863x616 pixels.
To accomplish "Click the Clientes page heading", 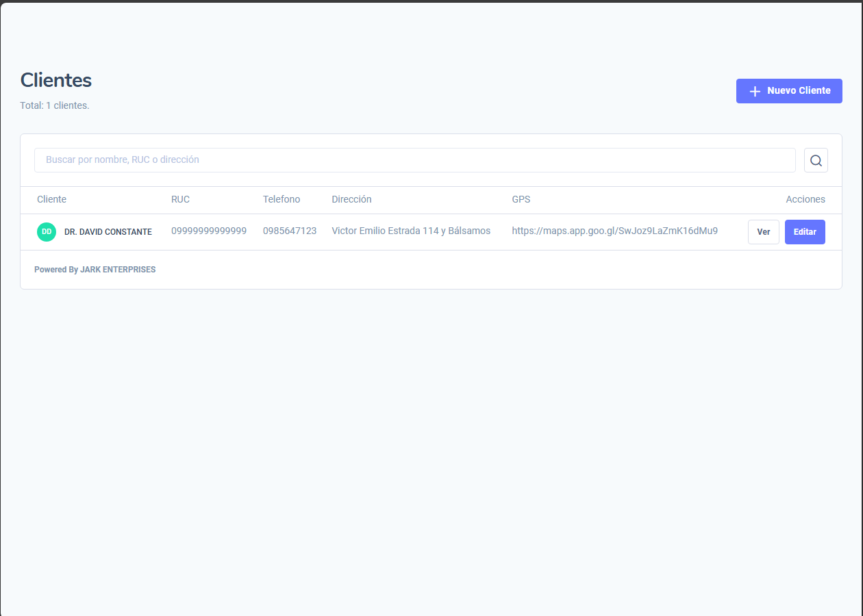I will 56,80.
